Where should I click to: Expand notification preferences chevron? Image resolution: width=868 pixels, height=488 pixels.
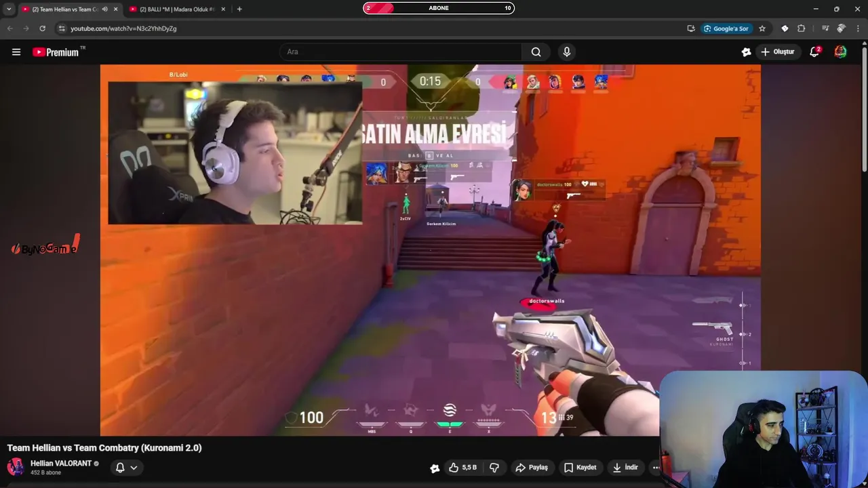pos(134,468)
